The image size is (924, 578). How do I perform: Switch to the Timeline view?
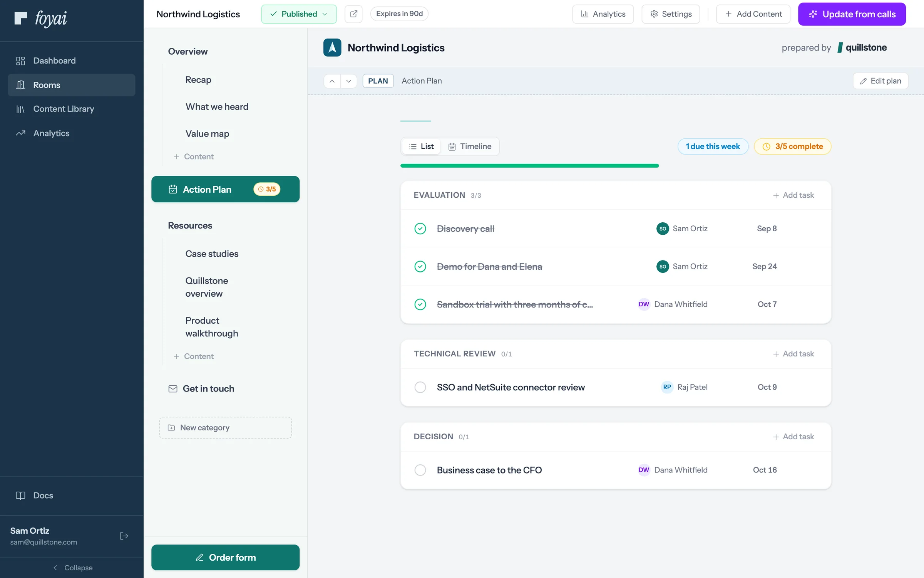pyautogui.click(x=470, y=146)
